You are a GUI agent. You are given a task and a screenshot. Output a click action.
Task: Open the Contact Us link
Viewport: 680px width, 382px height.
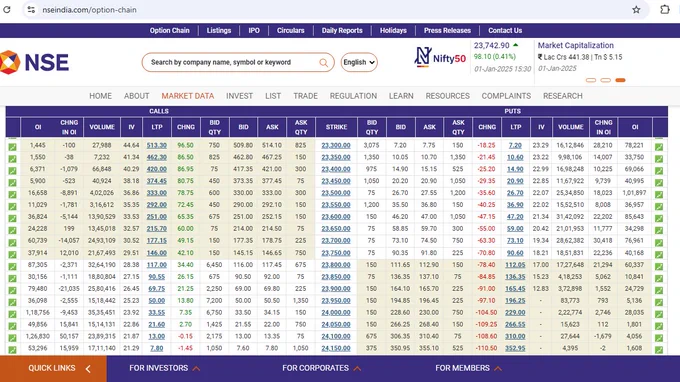pyautogui.click(x=505, y=30)
